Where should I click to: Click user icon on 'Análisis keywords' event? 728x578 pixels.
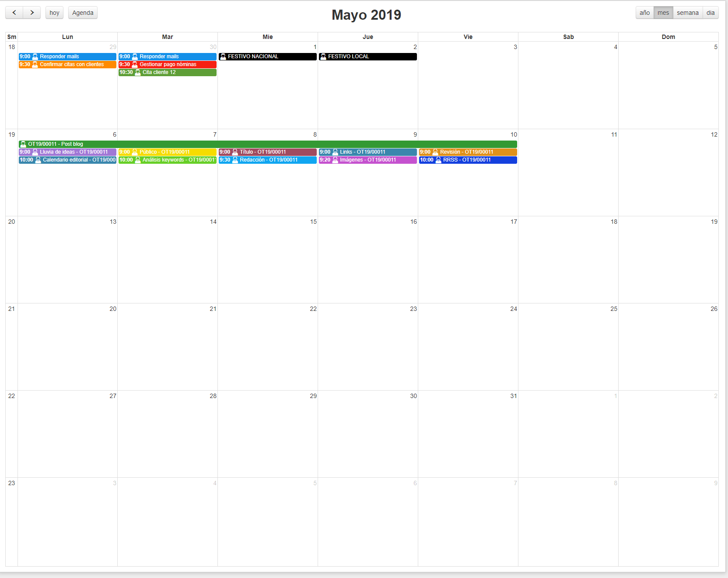click(x=138, y=160)
